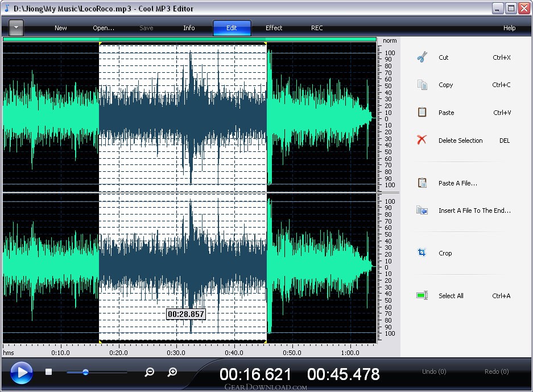Viewport: 533px width, 392px height.
Task: Click the 00:28.857 time tooltip
Action: pos(186,314)
